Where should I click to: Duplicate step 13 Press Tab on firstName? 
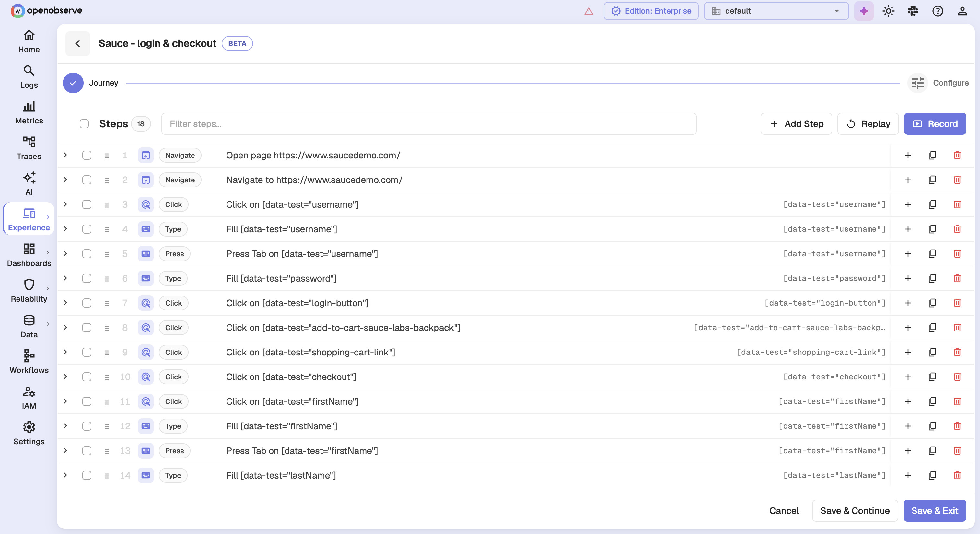932,451
